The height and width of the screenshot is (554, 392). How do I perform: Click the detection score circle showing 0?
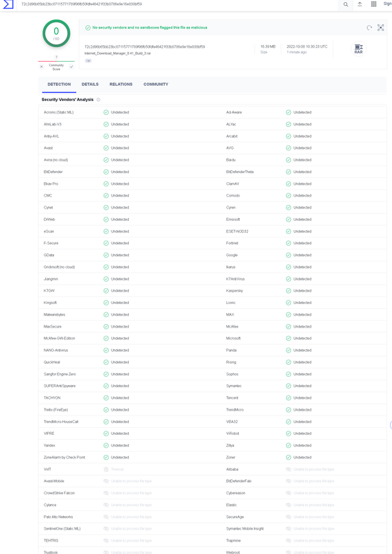56,33
